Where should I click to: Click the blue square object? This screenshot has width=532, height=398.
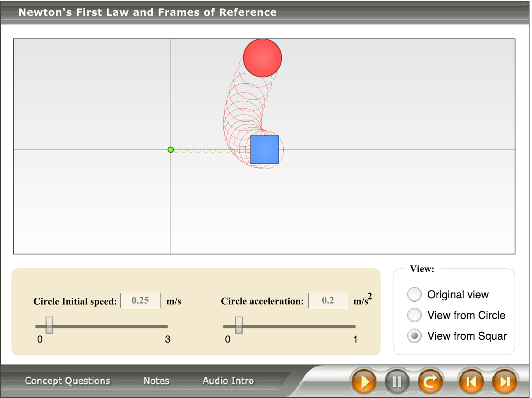[265, 150]
